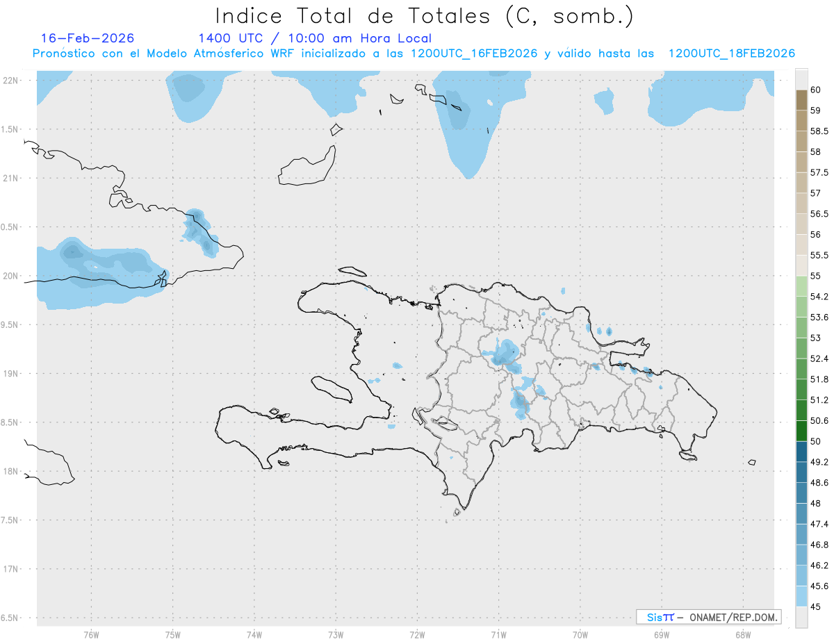Click the 'SisTT - ONAMET/REP.DOM.' label box
The height and width of the screenshot is (644, 834).
(x=708, y=617)
